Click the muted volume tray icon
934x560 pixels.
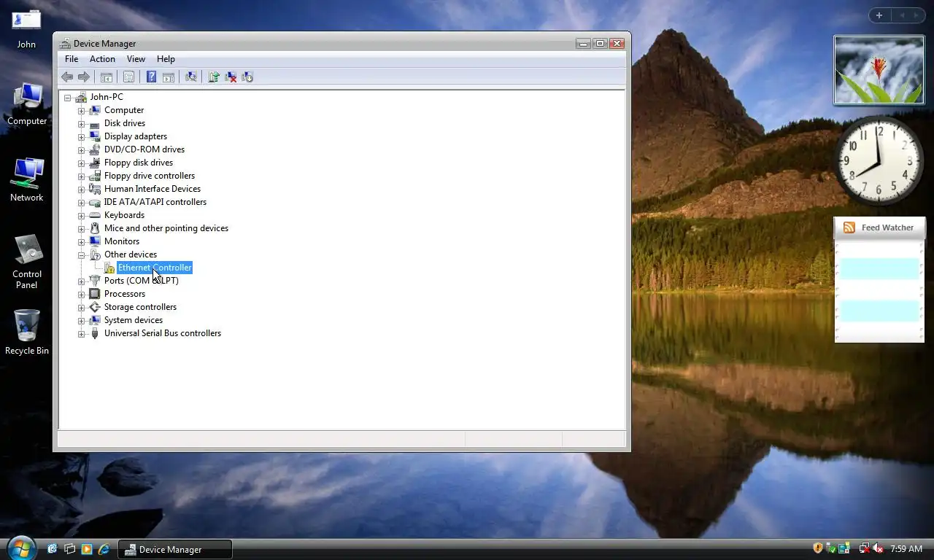click(x=878, y=548)
